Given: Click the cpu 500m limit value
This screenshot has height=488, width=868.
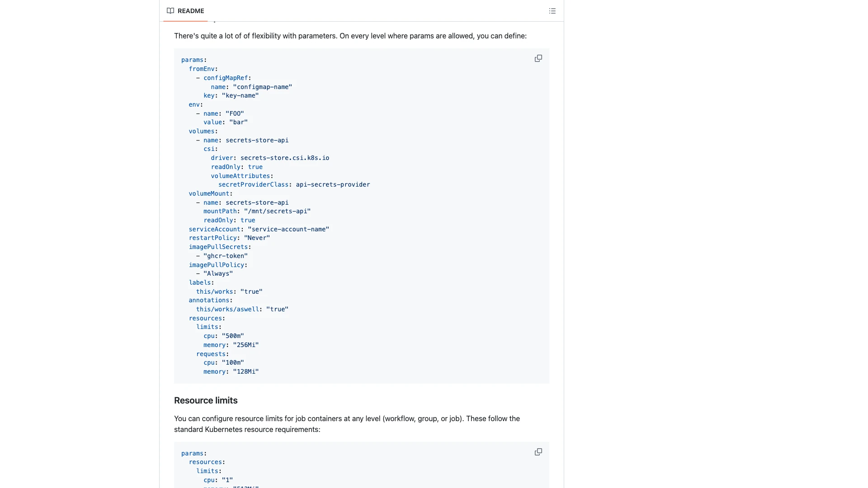Looking at the screenshot, I should pyautogui.click(x=232, y=336).
